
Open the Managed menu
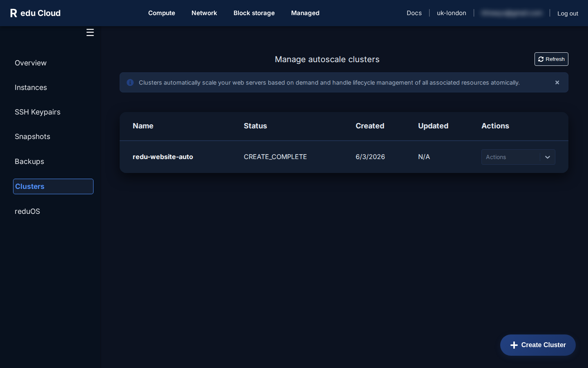click(305, 13)
